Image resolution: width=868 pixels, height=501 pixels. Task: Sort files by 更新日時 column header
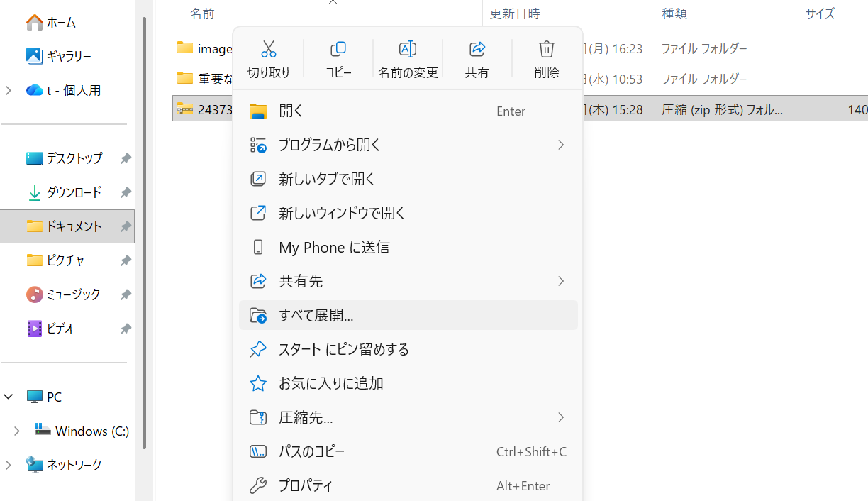coord(516,13)
